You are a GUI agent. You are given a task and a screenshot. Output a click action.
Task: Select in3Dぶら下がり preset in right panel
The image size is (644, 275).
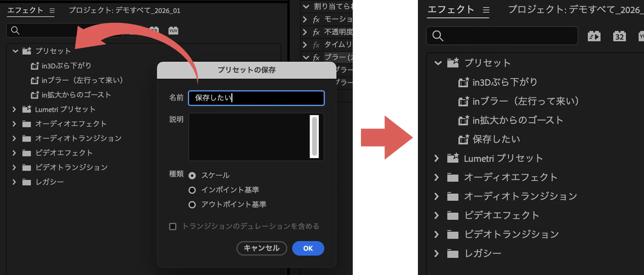(505, 82)
